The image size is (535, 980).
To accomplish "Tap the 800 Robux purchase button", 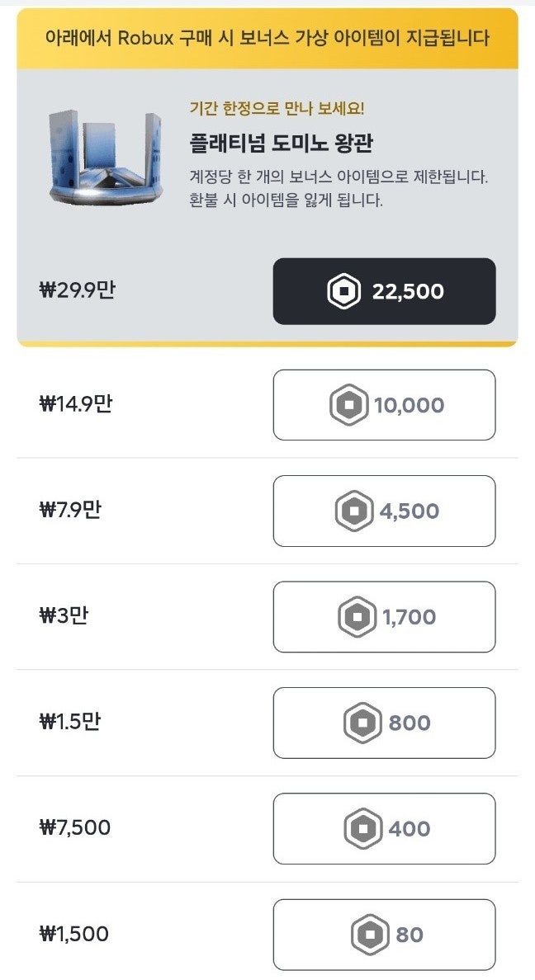I will click(x=385, y=723).
